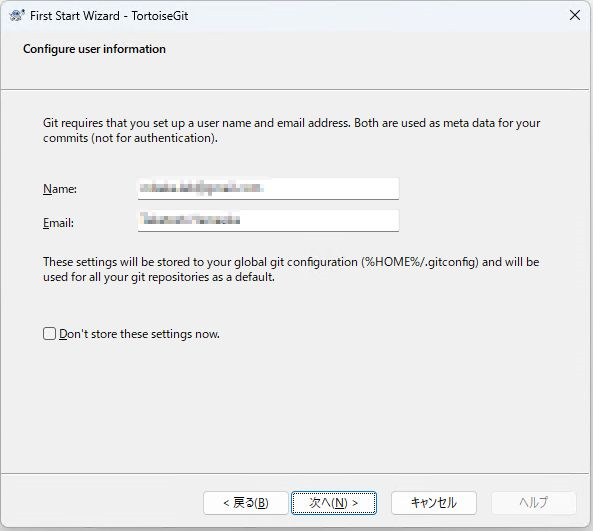Focus the Name input field
Viewport: 593px width, 531px height.
point(268,188)
